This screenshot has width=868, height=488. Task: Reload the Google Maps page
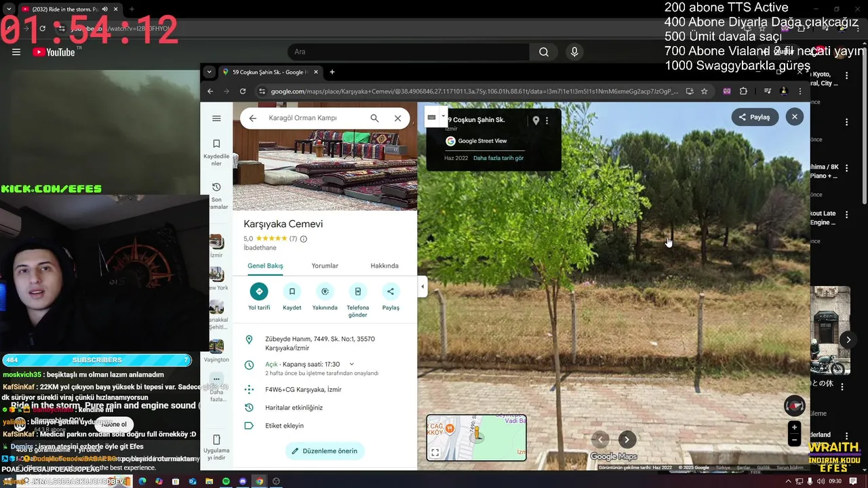point(243,91)
